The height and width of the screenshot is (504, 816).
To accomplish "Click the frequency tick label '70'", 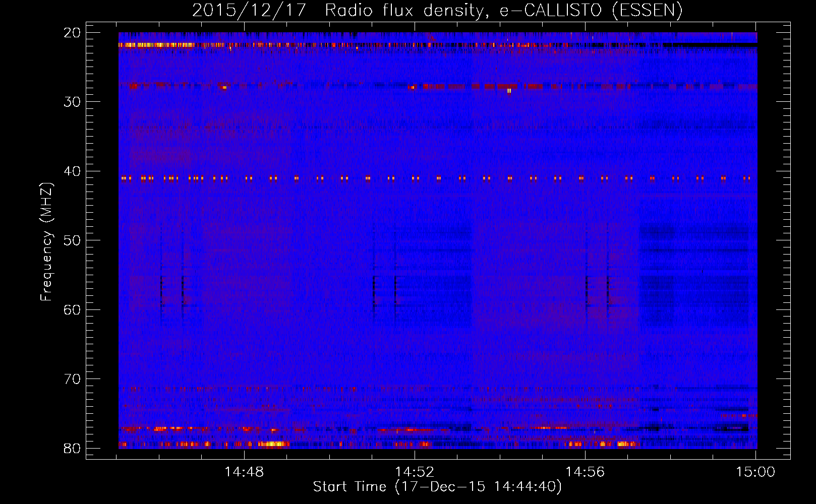I will pos(72,379).
